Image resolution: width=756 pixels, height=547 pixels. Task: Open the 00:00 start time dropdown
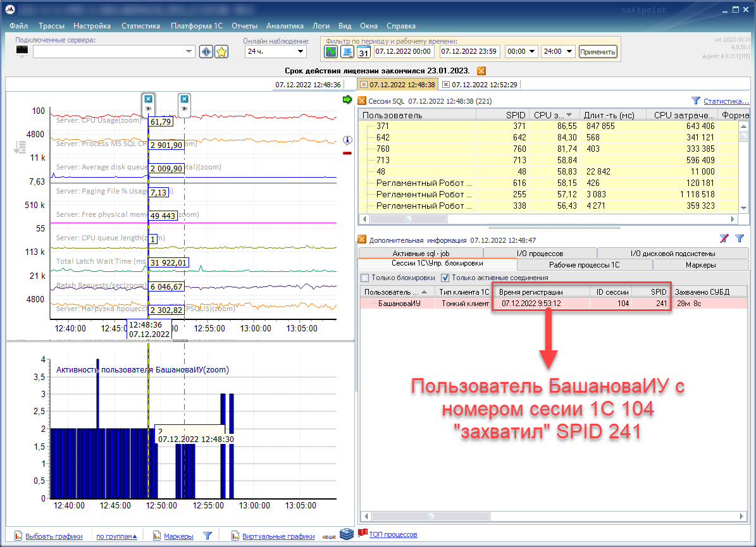[531, 52]
